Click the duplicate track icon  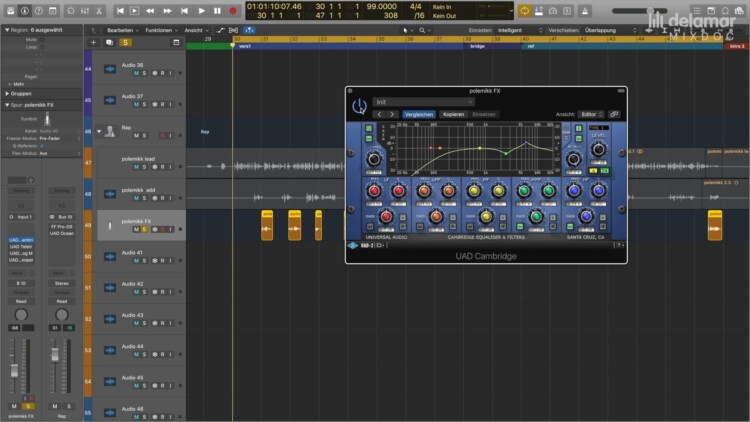click(110, 42)
